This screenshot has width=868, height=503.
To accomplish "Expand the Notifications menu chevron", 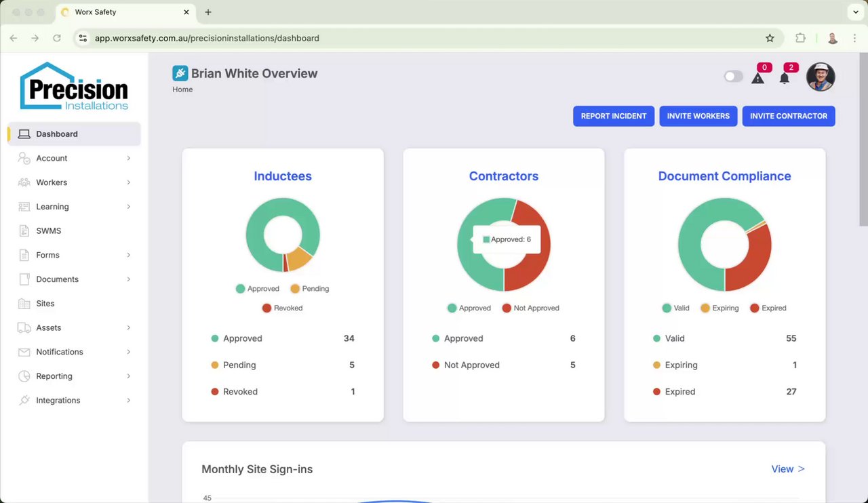I will [128, 352].
